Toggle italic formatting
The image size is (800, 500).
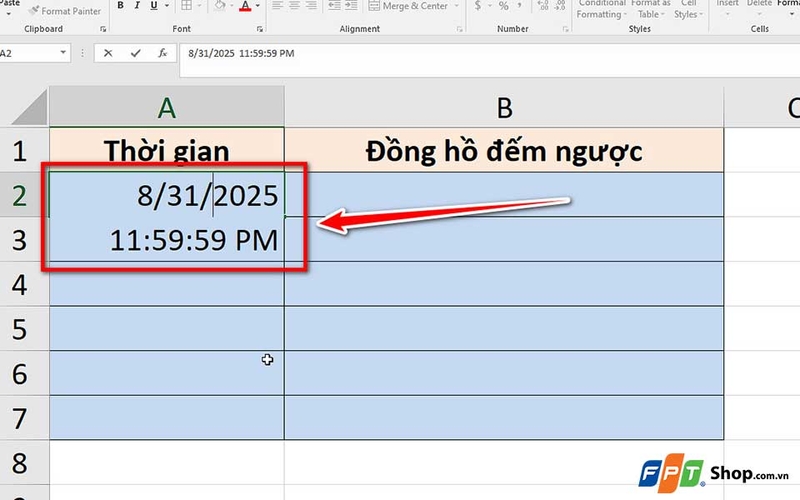(x=137, y=6)
